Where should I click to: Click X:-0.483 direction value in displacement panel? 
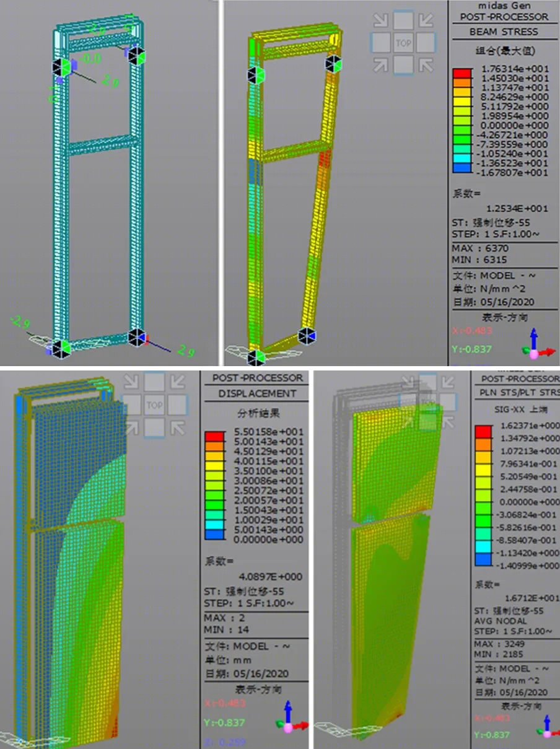click(225, 703)
